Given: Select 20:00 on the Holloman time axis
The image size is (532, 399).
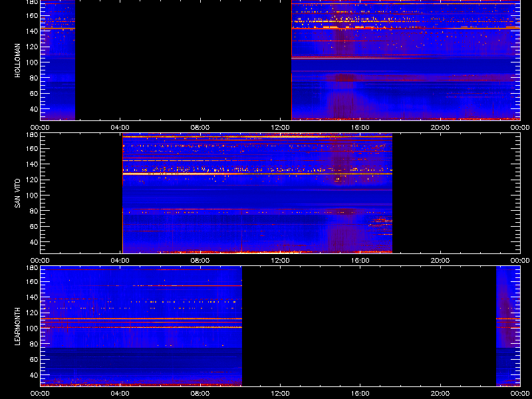Looking at the screenshot, I should click(440, 128).
